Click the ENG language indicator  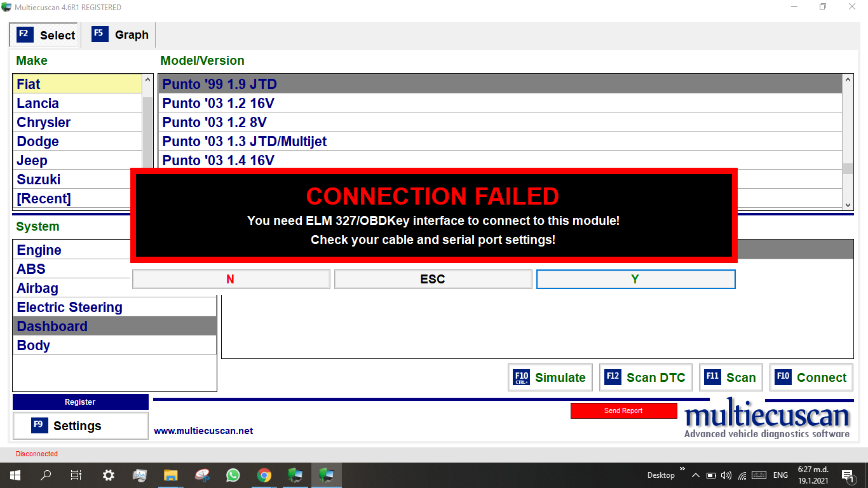[x=780, y=475]
